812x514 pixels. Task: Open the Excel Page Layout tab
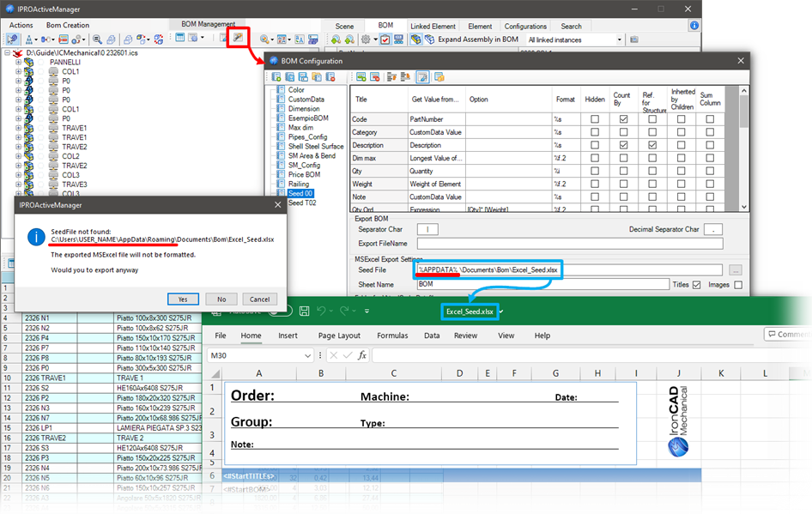(x=339, y=336)
